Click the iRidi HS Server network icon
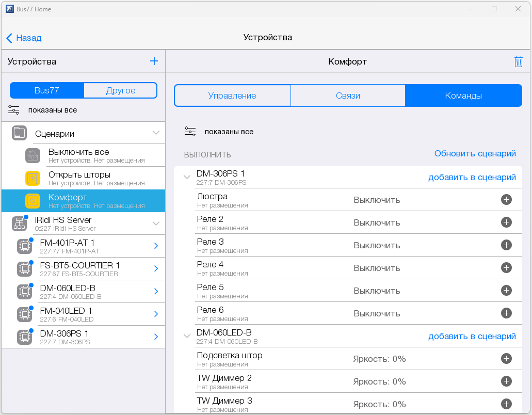 pyautogui.click(x=20, y=224)
